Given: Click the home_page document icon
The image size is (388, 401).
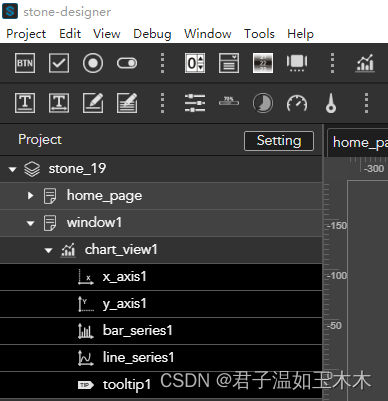Looking at the screenshot, I should [x=50, y=196].
